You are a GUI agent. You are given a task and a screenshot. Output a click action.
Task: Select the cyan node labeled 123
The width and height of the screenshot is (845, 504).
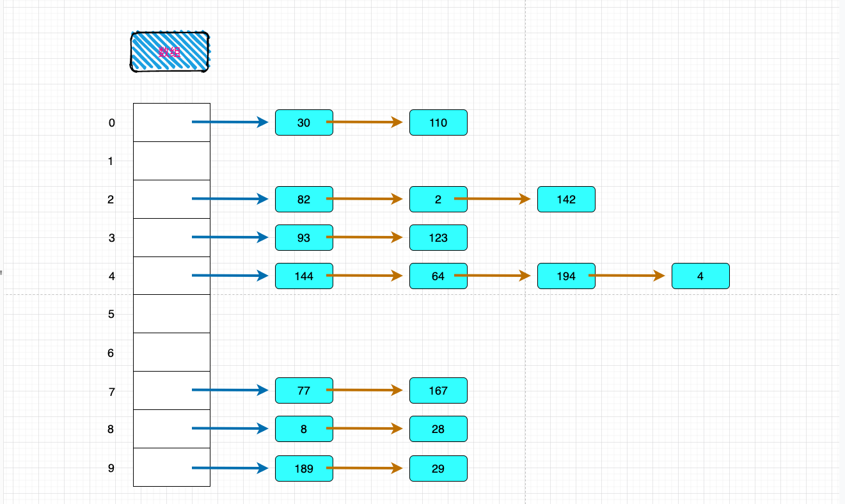438,238
